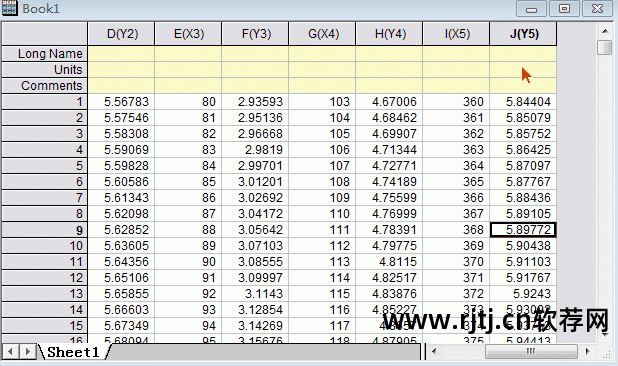
Task: Click the Comments row label
Action: coord(45,85)
